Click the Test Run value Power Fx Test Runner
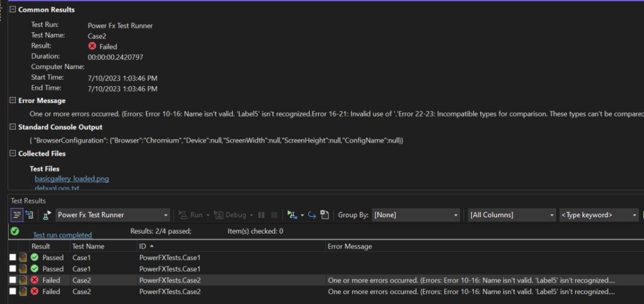The width and height of the screenshot is (644, 304). point(120,25)
